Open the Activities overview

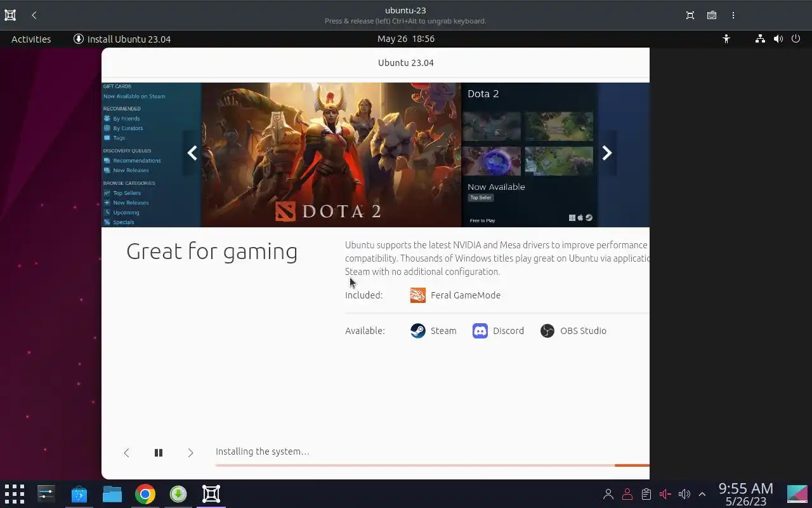pyautogui.click(x=31, y=39)
